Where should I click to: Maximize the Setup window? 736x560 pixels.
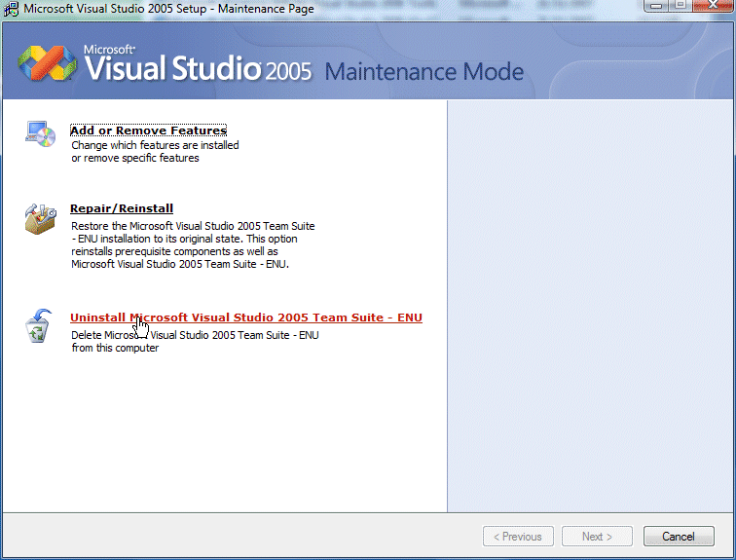681,6
